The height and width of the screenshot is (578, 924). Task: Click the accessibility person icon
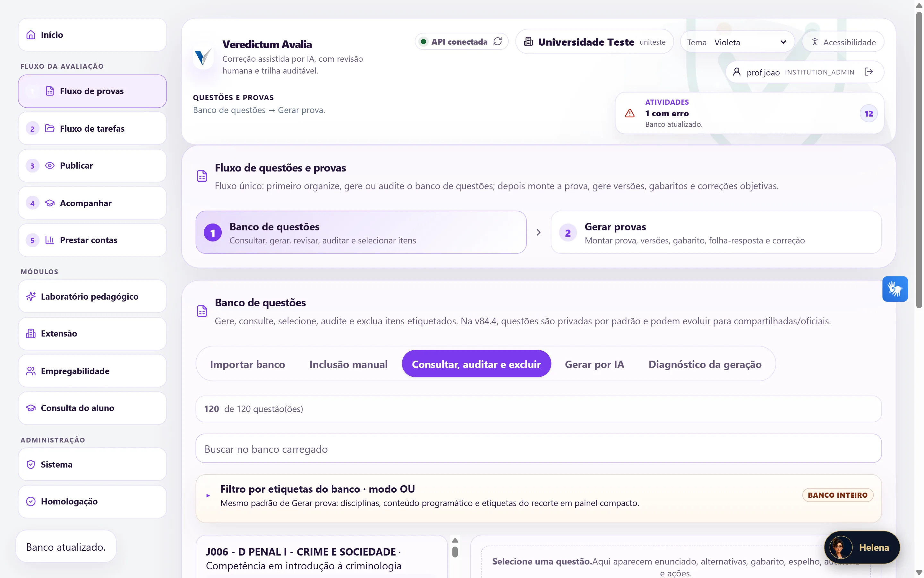(x=815, y=42)
